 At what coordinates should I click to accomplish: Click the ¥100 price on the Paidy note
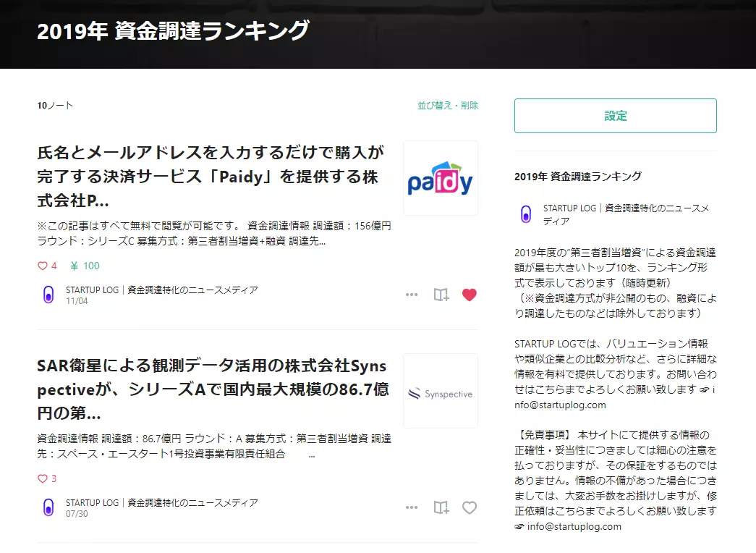click(x=85, y=266)
